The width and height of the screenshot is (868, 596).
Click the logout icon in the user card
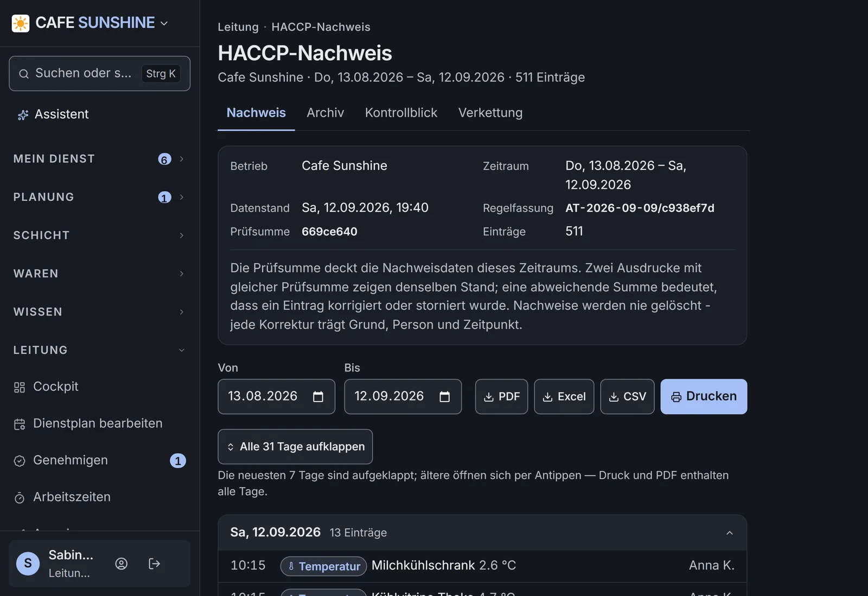click(x=154, y=563)
